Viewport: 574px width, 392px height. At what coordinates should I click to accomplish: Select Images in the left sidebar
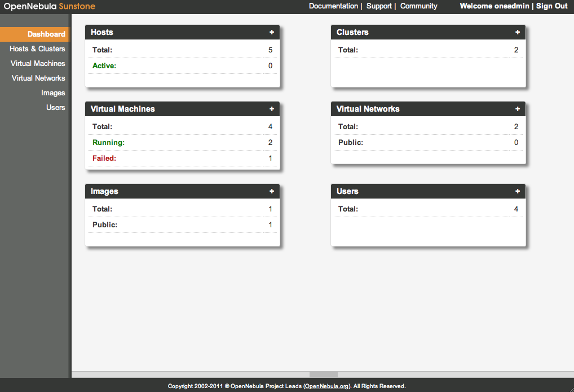(x=53, y=93)
